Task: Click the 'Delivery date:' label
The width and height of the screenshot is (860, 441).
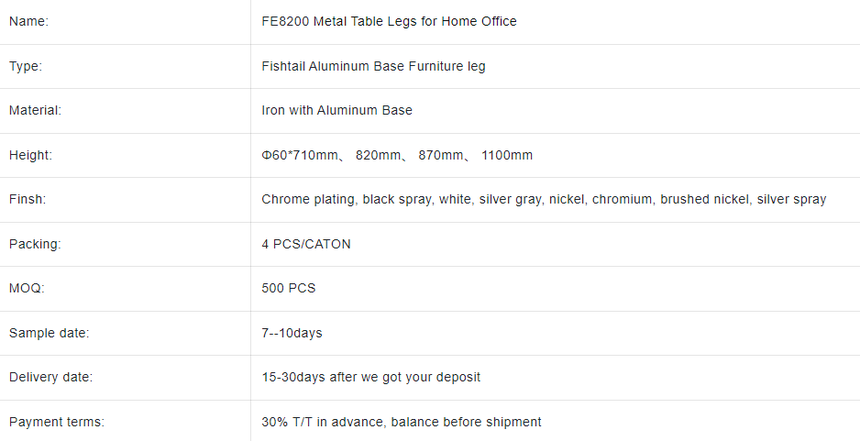Action: click(51, 377)
